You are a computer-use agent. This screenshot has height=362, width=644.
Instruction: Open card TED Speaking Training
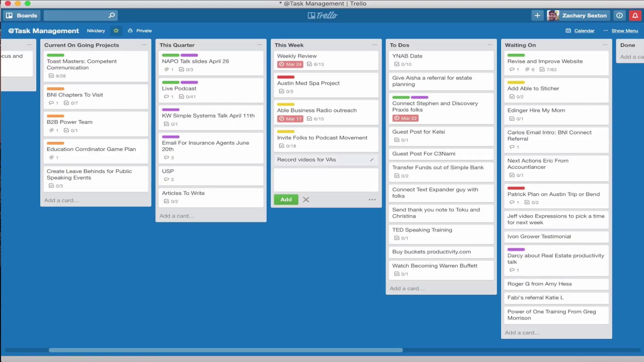(441, 234)
